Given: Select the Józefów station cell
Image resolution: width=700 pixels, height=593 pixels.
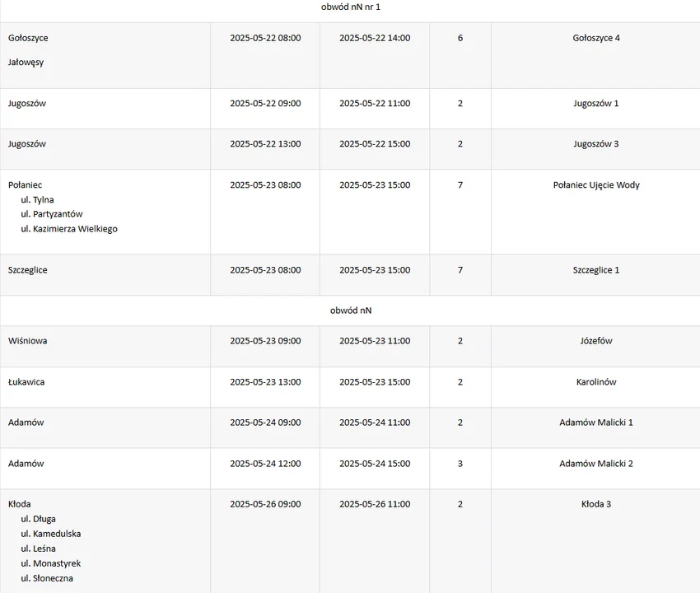Looking at the screenshot, I should pos(596,341).
